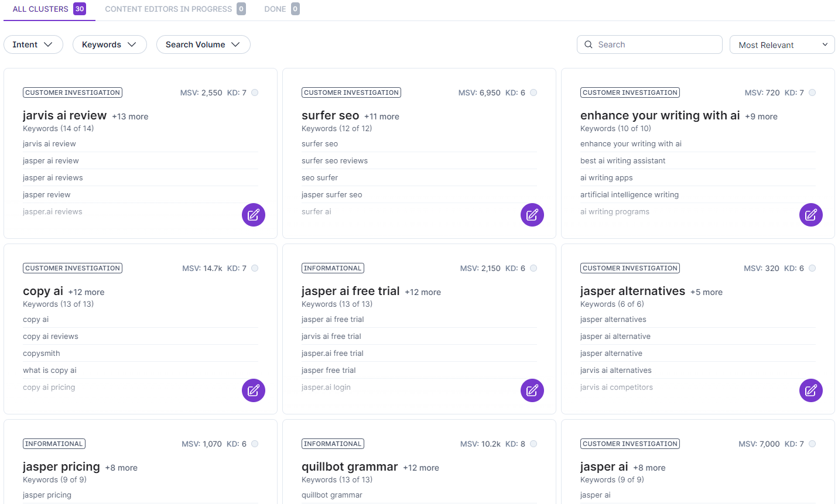
Task: Select the jasper ai free trial circle
Action: click(x=533, y=268)
